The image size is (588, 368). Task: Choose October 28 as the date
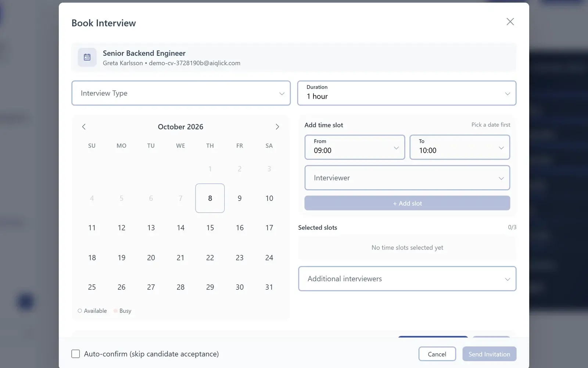(x=180, y=287)
